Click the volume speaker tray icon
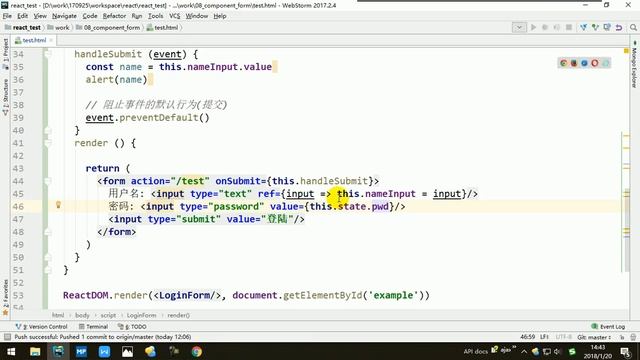640x360 pixels. (557, 351)
